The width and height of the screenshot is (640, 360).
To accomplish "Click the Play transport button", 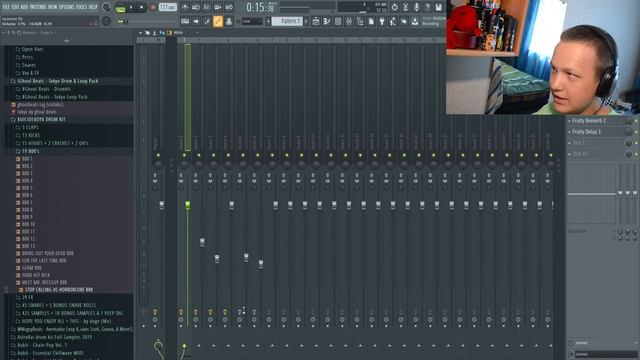I will pyautogui.click(x=131, y=7).
